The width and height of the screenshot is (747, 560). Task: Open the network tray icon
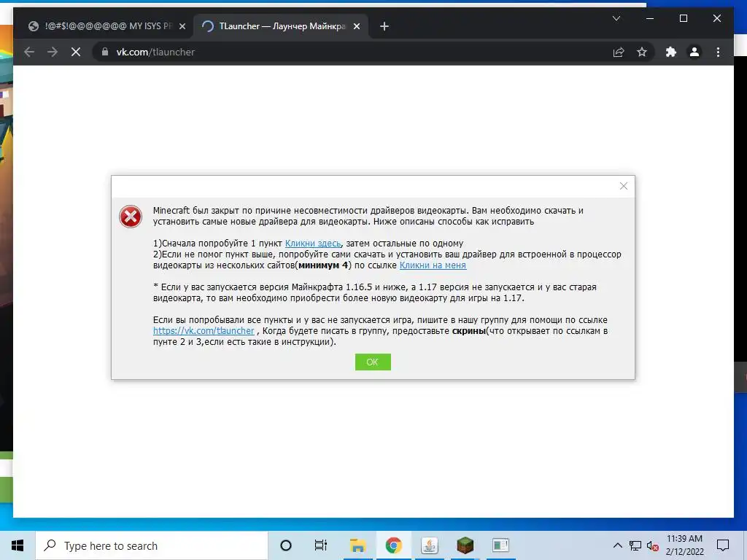pos(635,545)
